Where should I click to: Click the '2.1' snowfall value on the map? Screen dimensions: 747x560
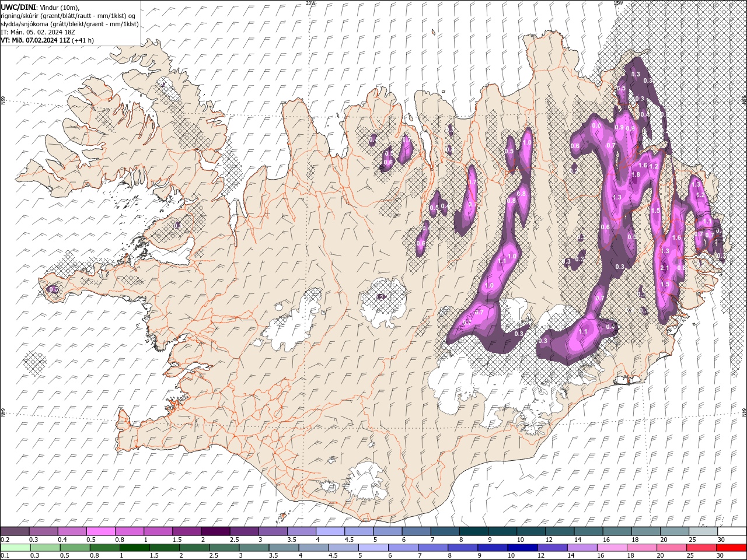664,268
